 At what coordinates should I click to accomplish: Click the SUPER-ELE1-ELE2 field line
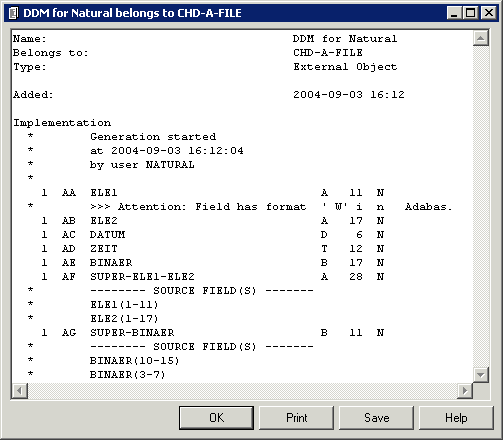point(213,277)
